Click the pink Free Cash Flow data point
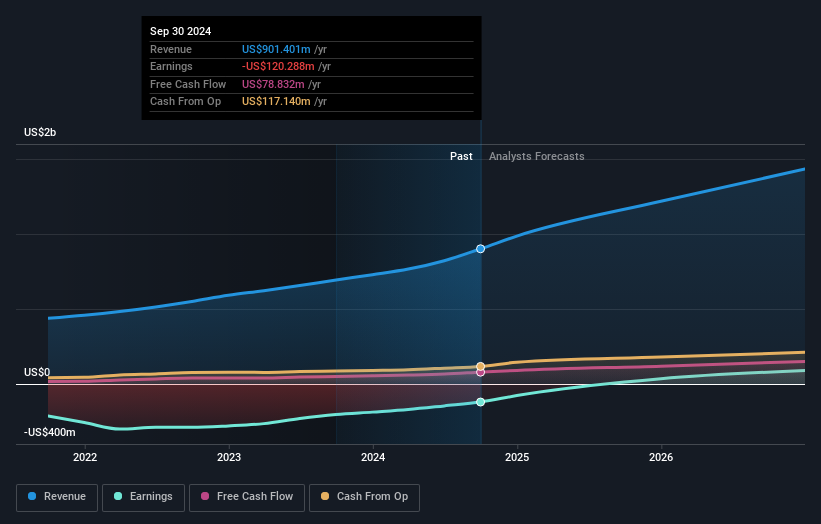821x524 pixels. 480,373
